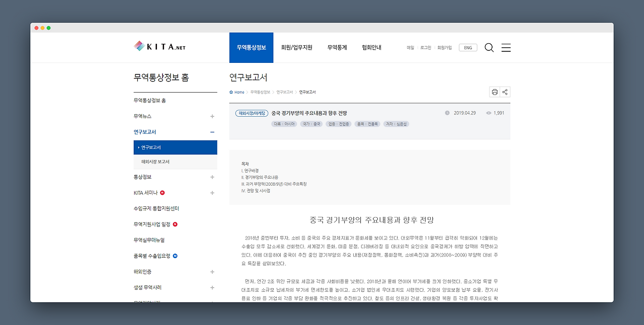Open 수입규제 통합지원센터 sidebar link
This screenshot has height=325, width=644.
[x=156, y=209]
